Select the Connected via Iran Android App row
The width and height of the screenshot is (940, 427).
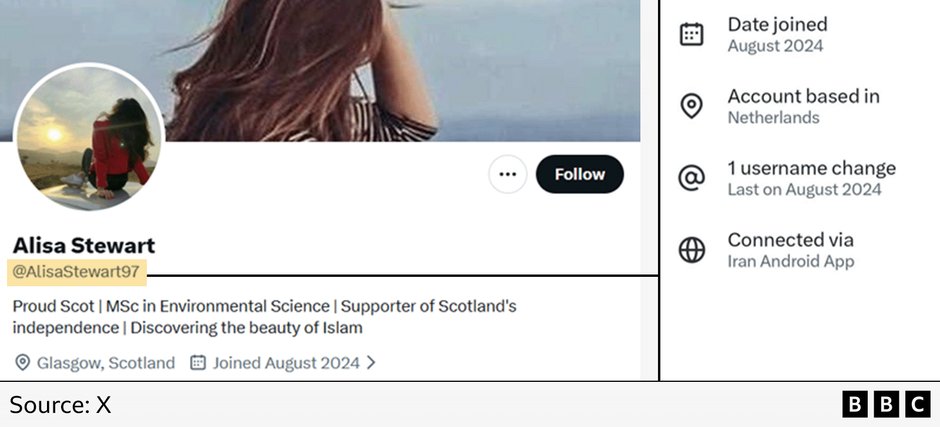790,250
